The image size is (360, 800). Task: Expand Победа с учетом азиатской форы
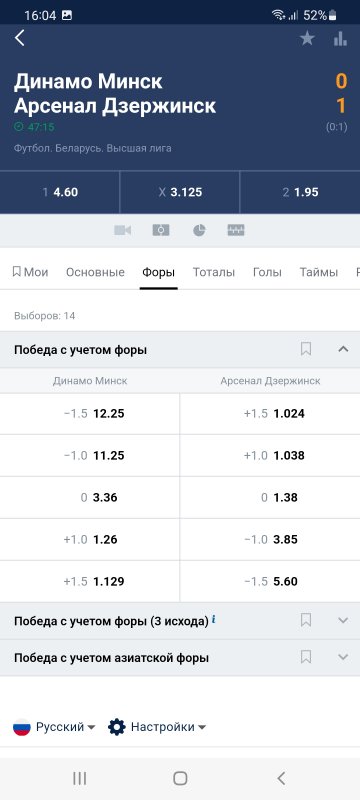coord(343,657)
